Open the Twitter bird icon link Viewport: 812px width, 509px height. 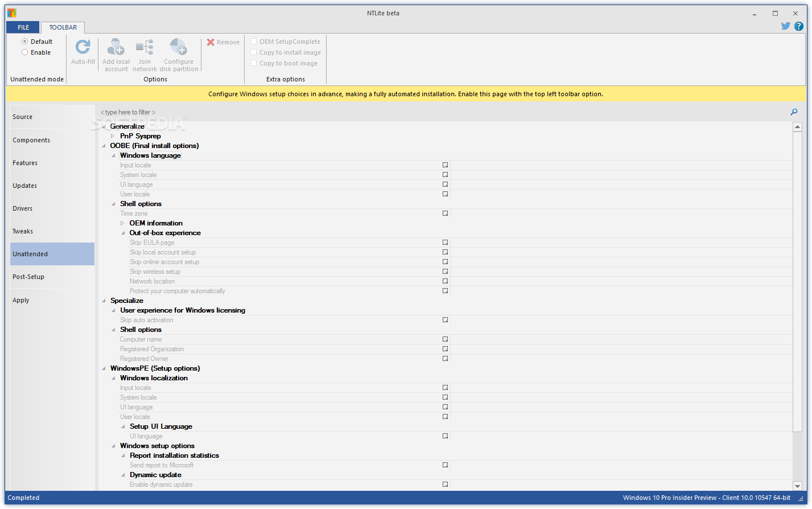(786, 26)
